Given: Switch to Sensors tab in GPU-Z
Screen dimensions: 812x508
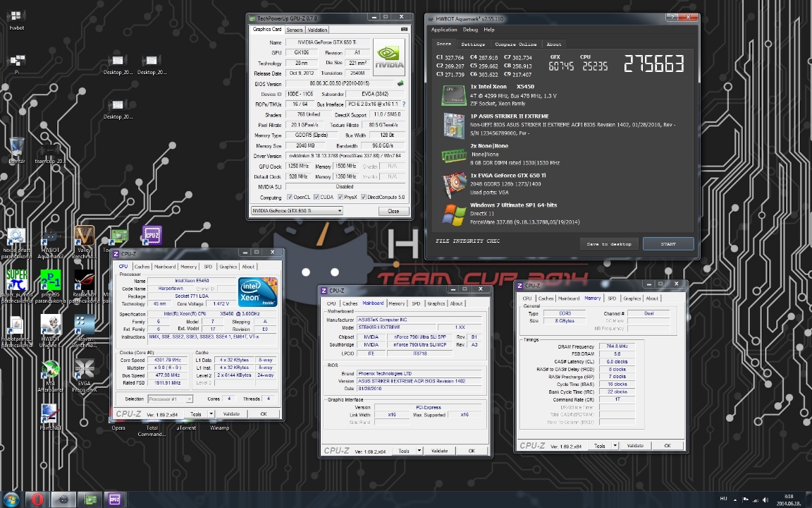Looking at the screenshot, I should [294, 30].
